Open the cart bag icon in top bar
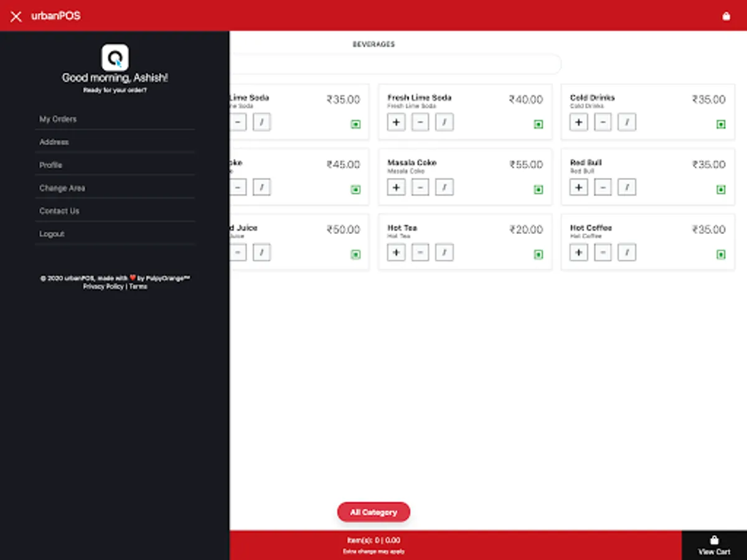 (726, 16)
